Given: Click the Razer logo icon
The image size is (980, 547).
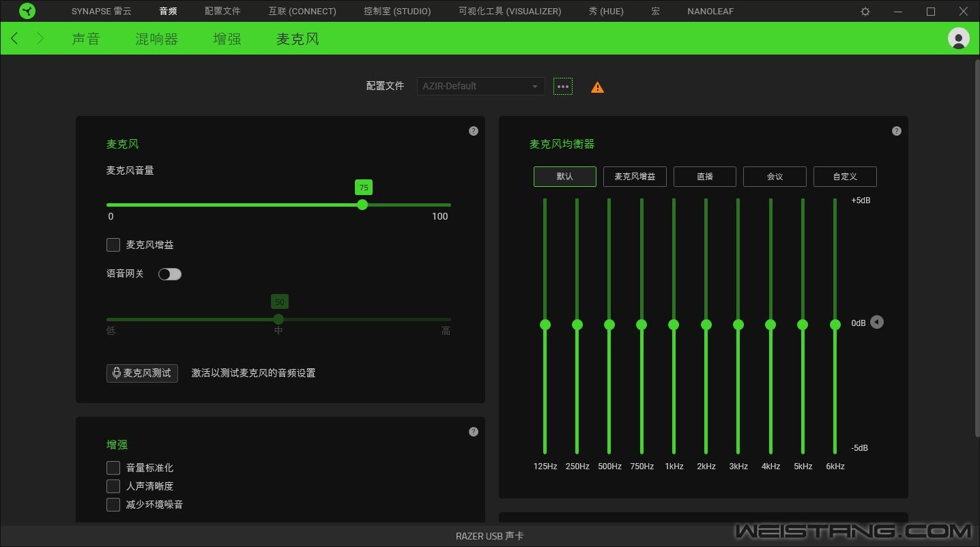Looking at the screenshot, I should [x=27, y=11].
